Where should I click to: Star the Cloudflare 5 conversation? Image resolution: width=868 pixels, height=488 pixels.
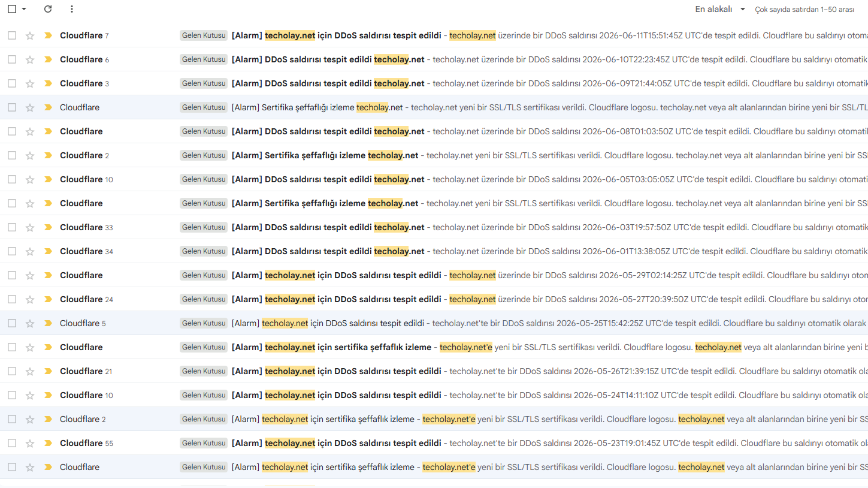point(30,323)
